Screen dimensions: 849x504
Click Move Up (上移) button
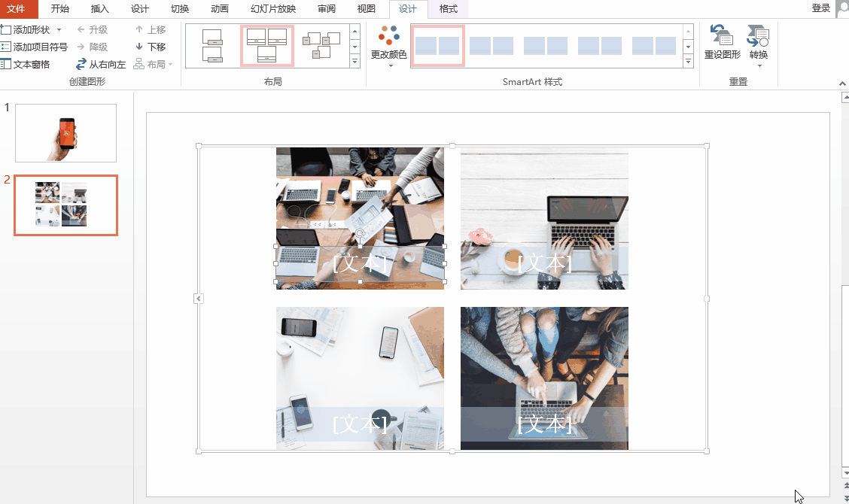151,30
